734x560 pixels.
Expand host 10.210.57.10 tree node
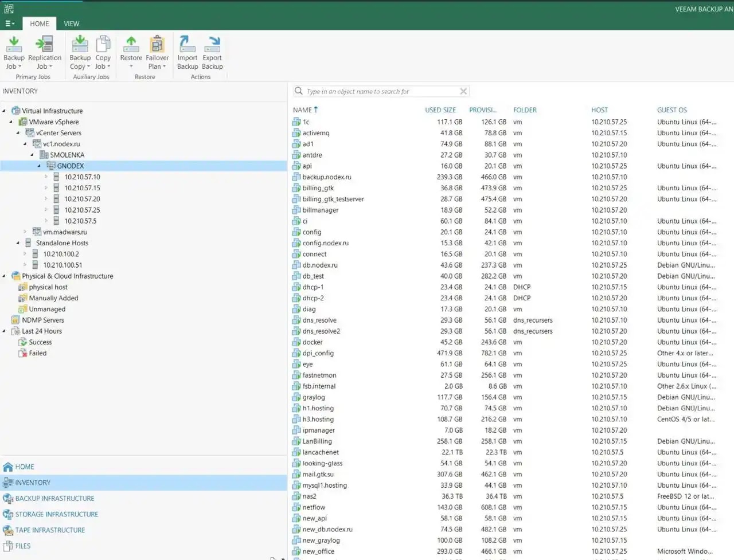point(46,177)
